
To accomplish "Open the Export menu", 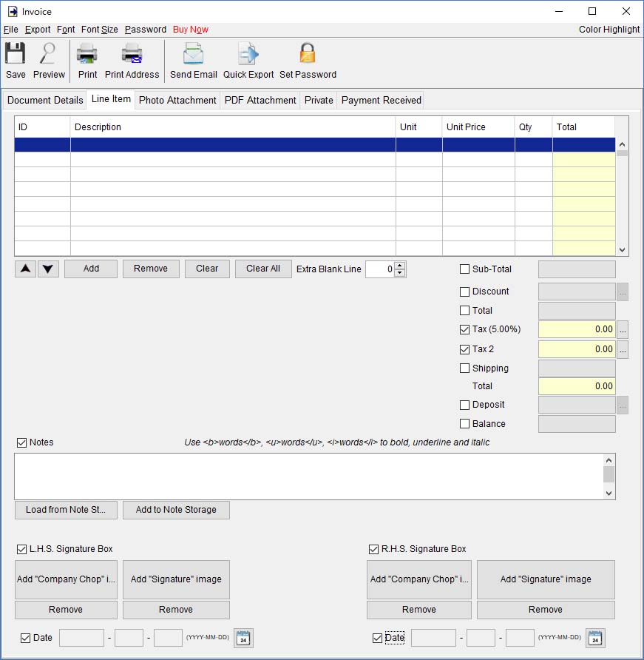I will click(x=38, y=30).
